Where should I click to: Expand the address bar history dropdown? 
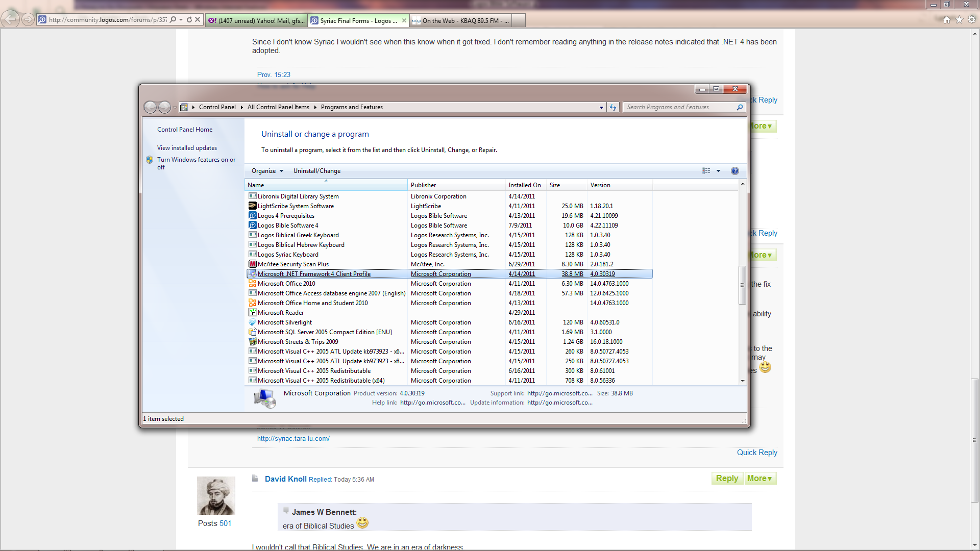pyautogui.click(x=601, y=107)
